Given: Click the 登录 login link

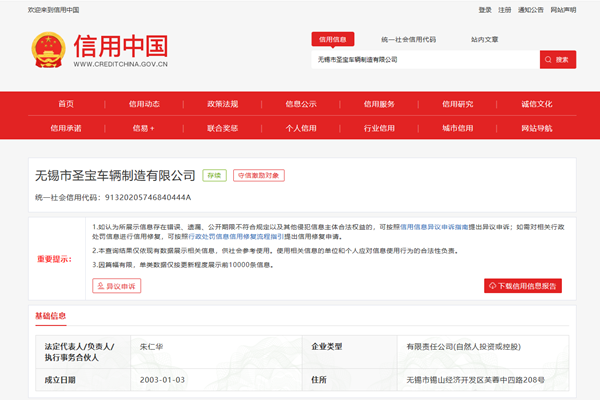Looking at the screenshot, I should point(485,10).
